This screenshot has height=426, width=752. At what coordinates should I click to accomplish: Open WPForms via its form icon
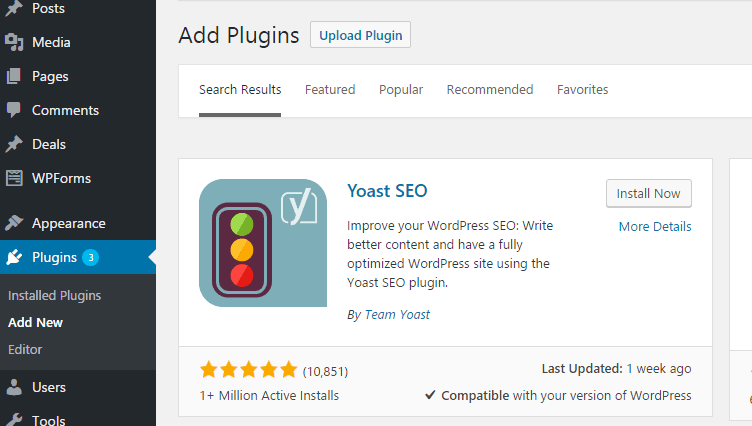point(14,178)
